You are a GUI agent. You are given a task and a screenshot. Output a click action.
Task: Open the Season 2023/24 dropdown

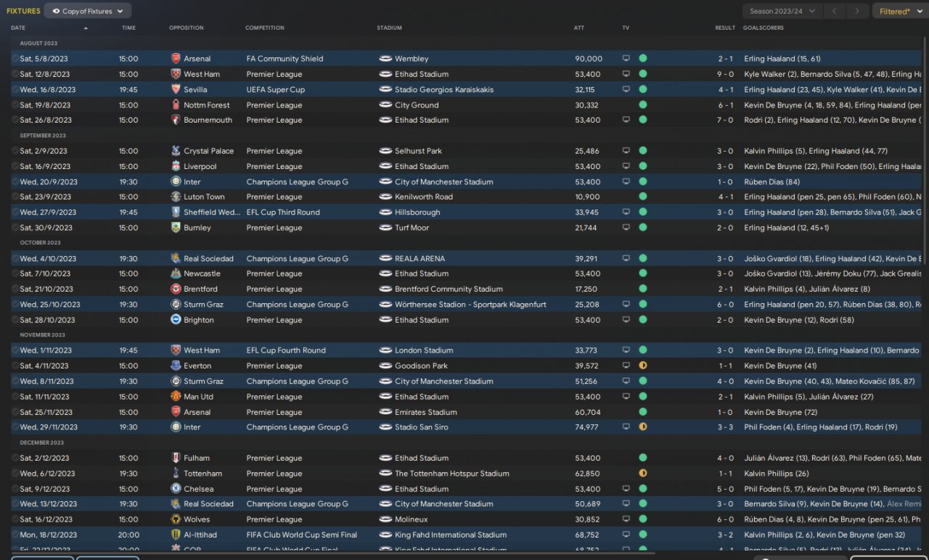click(x=782, y=11)
